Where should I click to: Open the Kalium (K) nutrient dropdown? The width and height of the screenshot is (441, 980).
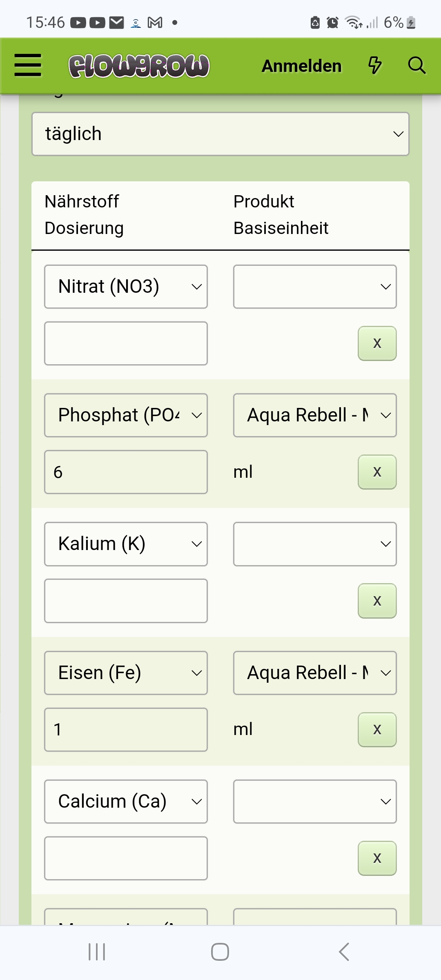coord(126,544)
